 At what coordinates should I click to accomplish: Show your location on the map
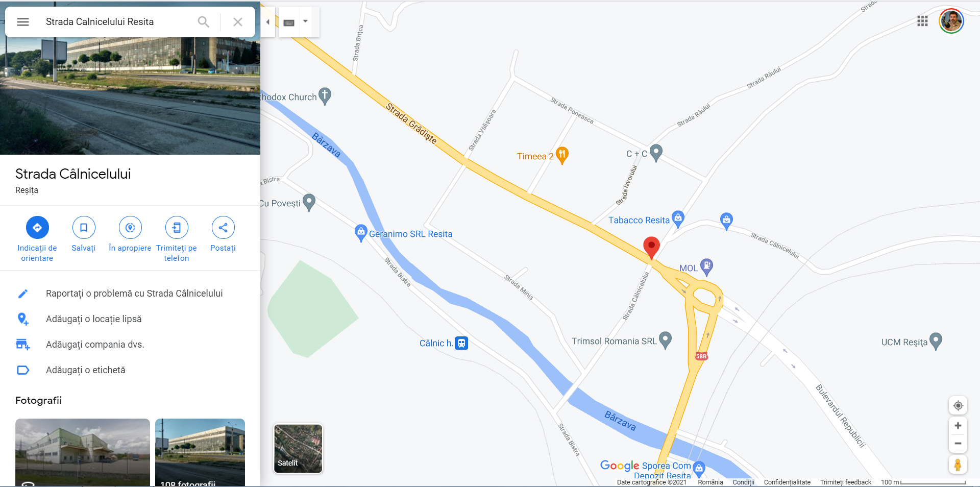point(958,405)
